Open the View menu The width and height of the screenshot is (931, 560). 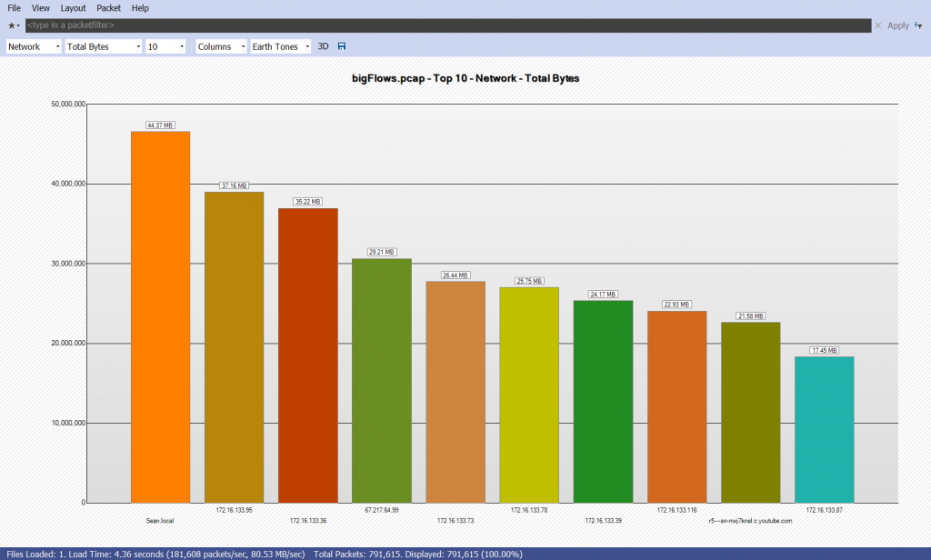(41, 7)
